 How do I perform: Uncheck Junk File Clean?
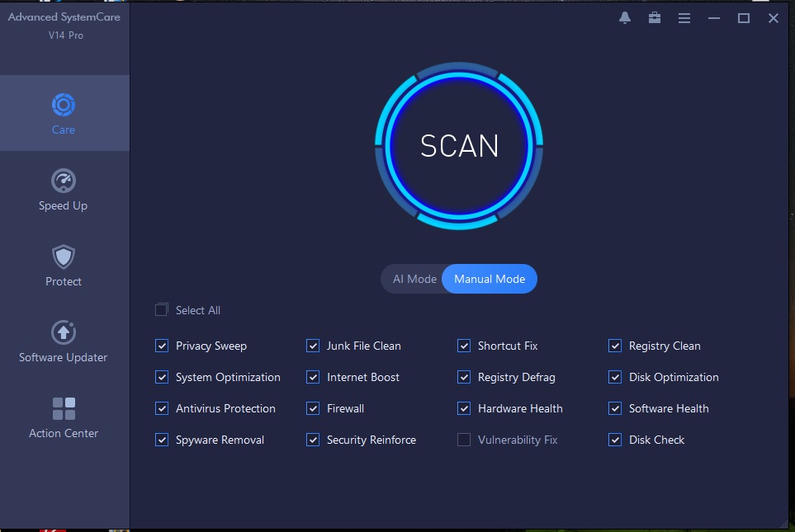click(313, 346)
